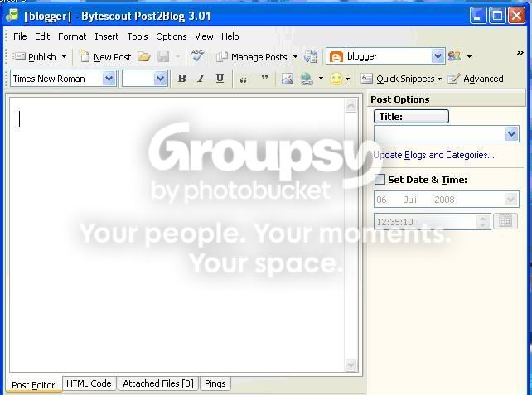Click the Advanced button
This screenshot has height=395, width=532.
tap(476, 79)
